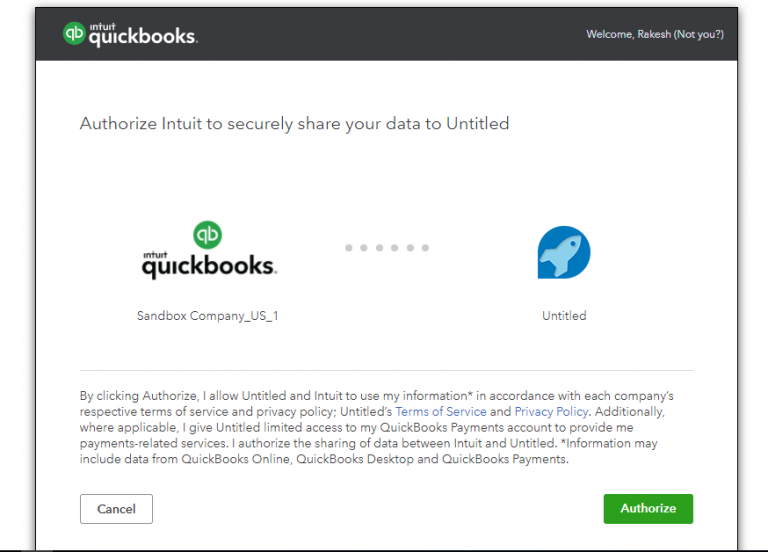
Task: Click the black quickbooks wordmark in center
Action: coord(209,265)
